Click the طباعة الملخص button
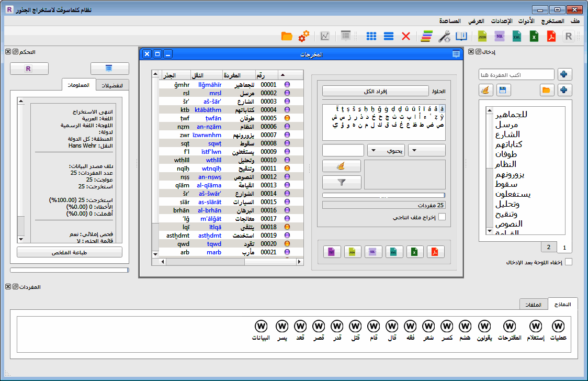The height and width of the screenshot is (381, 588). pyautogui.click(x=70, y=252)
